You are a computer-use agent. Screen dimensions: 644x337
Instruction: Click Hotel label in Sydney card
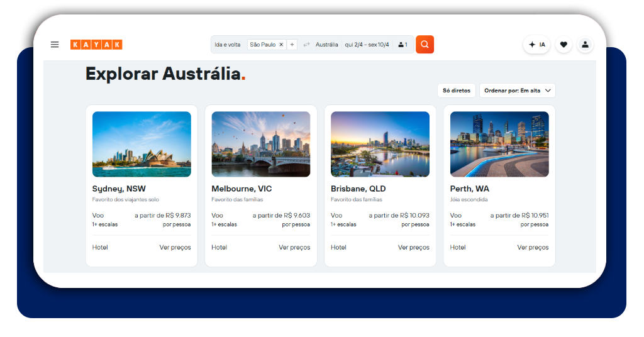click(x=100, y=248)
